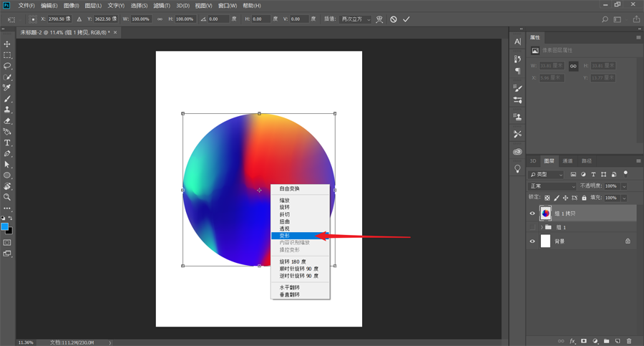Image resolution: width=644 pixels, height=346 pixels.
Task: Open the 插值 interpolation dropdown
Action: (x=356, y=19)
